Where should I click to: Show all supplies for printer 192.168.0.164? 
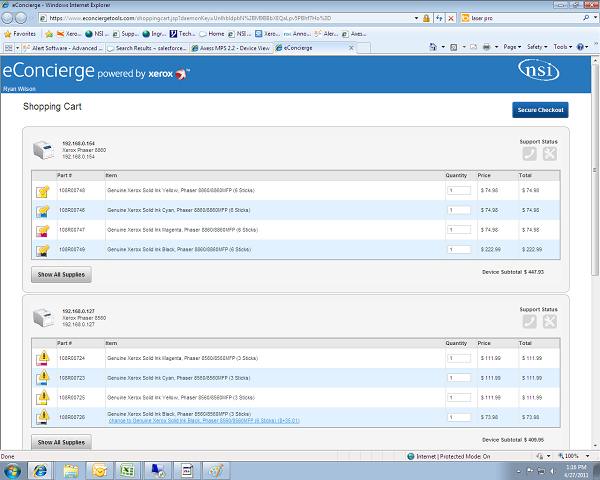(x=61, y=274)
